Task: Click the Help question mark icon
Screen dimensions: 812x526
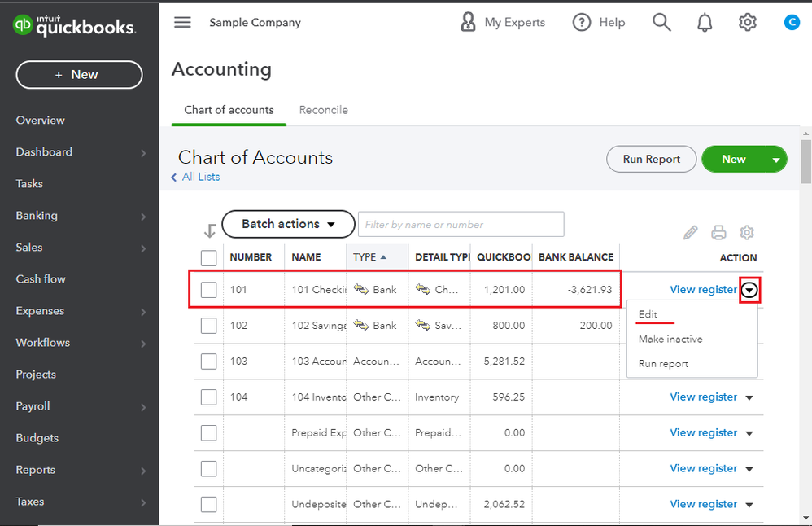Action: [582, 23]
